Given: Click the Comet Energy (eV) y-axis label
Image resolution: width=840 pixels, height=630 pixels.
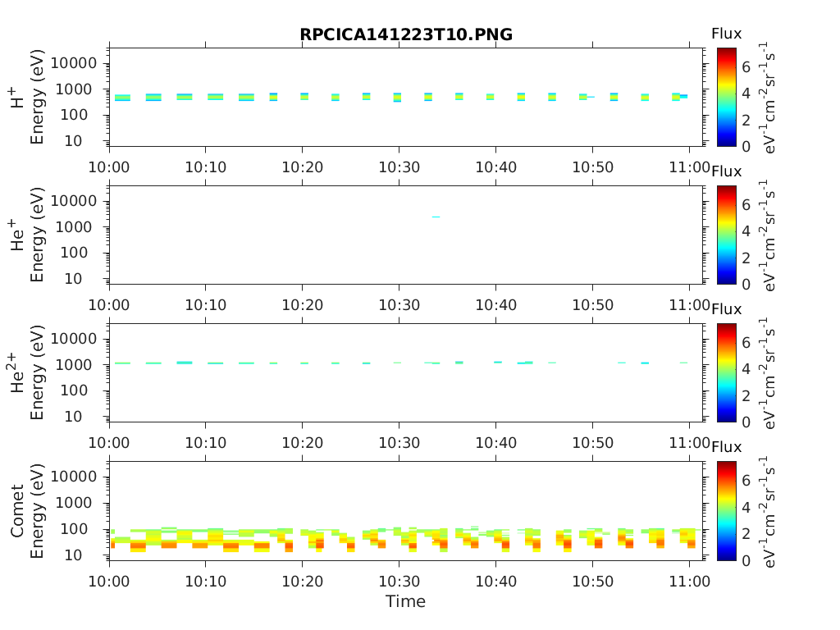Looking at the screenshot, I should 26,510.
